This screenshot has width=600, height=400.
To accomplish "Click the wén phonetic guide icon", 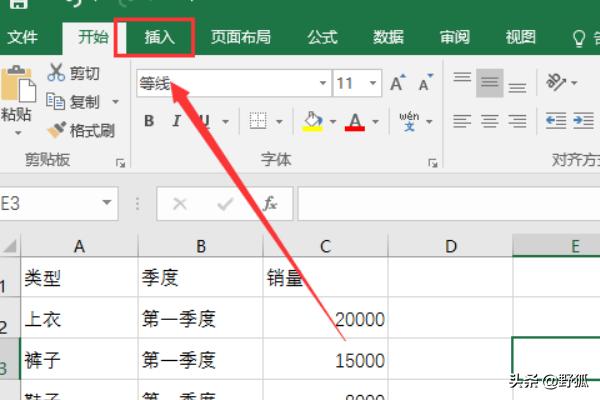I will click(x=409, y=121).
